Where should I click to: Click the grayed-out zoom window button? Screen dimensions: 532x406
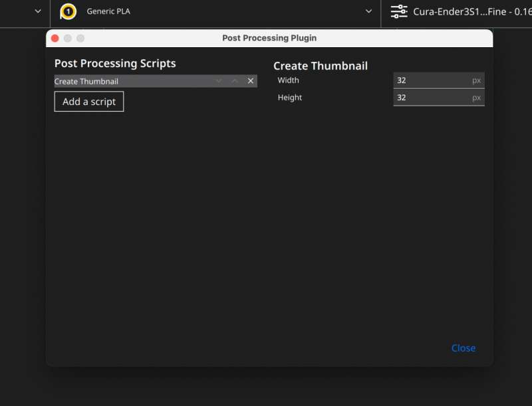click(80, 39)
